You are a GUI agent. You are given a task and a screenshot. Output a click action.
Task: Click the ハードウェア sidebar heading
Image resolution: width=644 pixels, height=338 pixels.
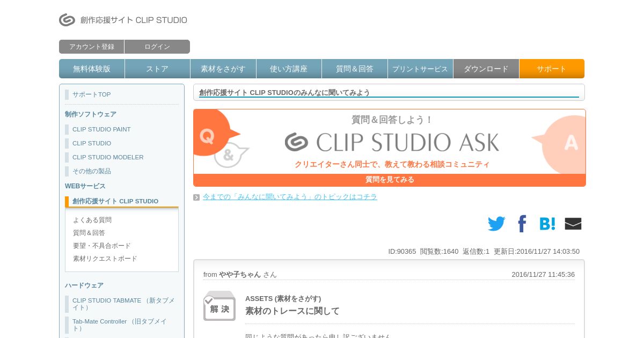click(x=84, y=285)
